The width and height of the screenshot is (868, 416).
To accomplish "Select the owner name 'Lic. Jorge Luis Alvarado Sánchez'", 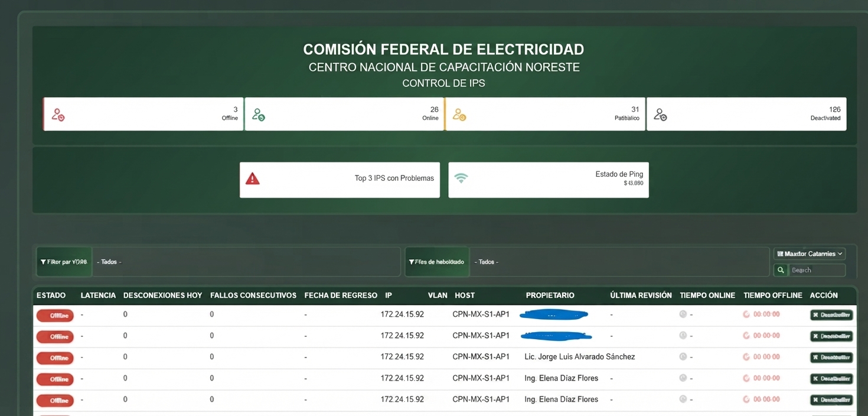I will click(580, 357).
